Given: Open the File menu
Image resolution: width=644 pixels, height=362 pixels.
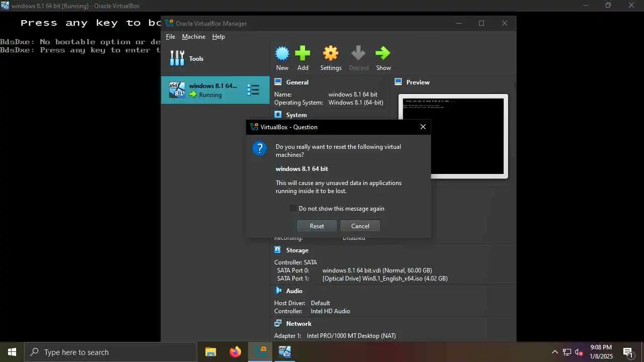Looking at the screenshot, I should (171, 37).
